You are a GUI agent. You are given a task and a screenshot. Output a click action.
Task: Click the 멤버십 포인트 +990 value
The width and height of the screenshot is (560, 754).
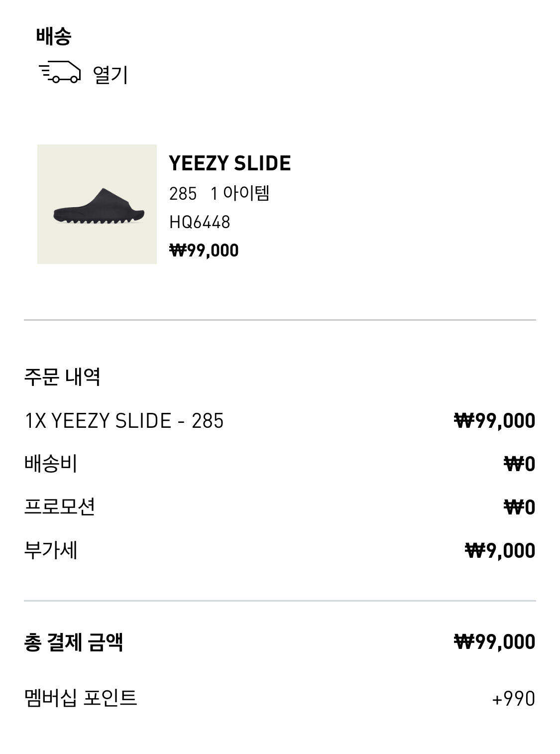(x=513, y=698)
